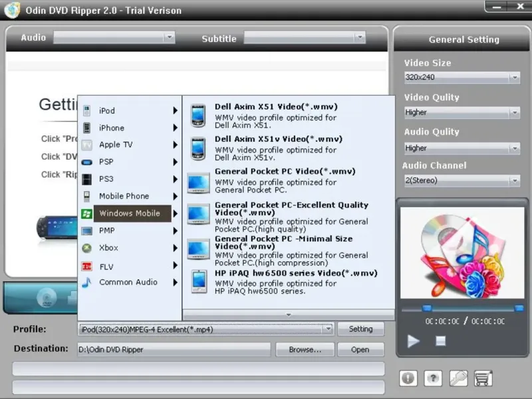Click the General Pocket PC Video monitor icon
The width and height of the screenshot is (532, 399).
click(198, 184)
